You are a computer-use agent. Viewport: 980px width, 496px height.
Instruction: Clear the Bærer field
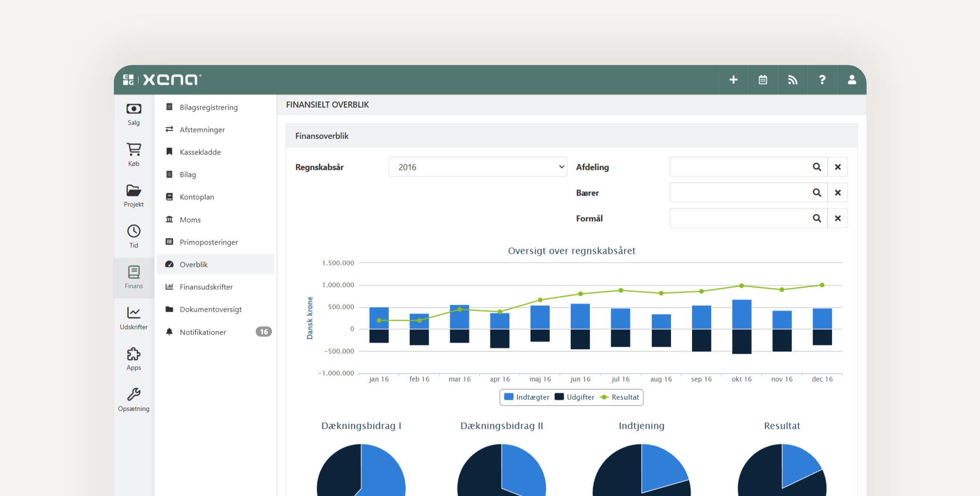tap(838, 193)
